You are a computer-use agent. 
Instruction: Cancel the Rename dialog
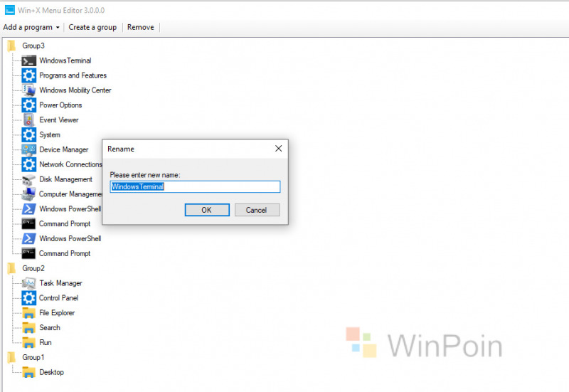tap(257, 210)
